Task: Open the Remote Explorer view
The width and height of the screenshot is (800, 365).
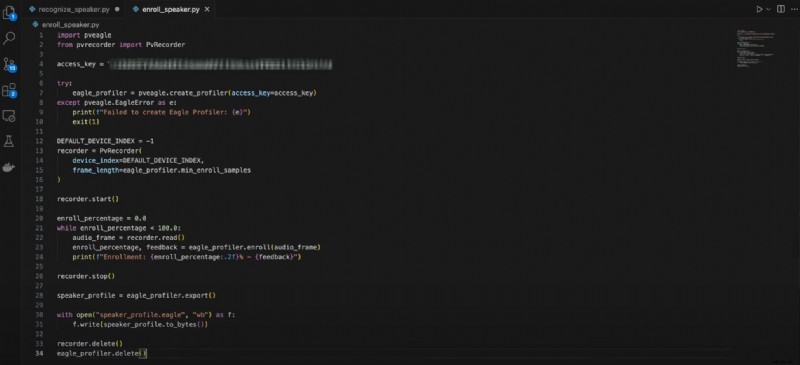Action: click(x=9, y=116)
